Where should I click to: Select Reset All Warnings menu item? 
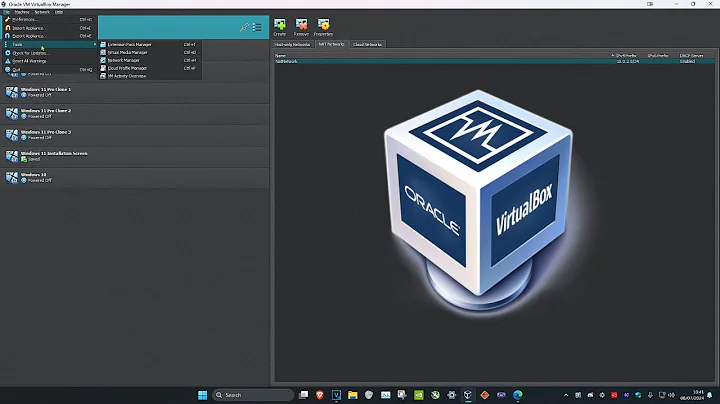49,61
